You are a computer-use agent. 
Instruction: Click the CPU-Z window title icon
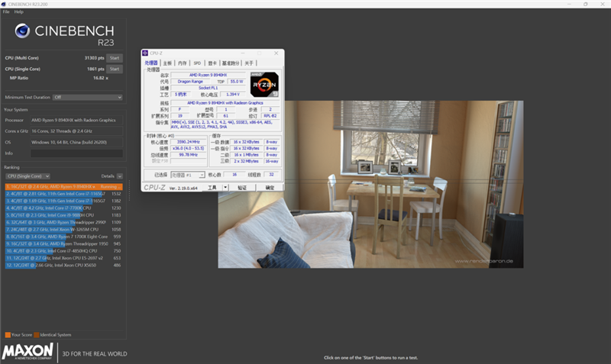(x=145, y=53)
